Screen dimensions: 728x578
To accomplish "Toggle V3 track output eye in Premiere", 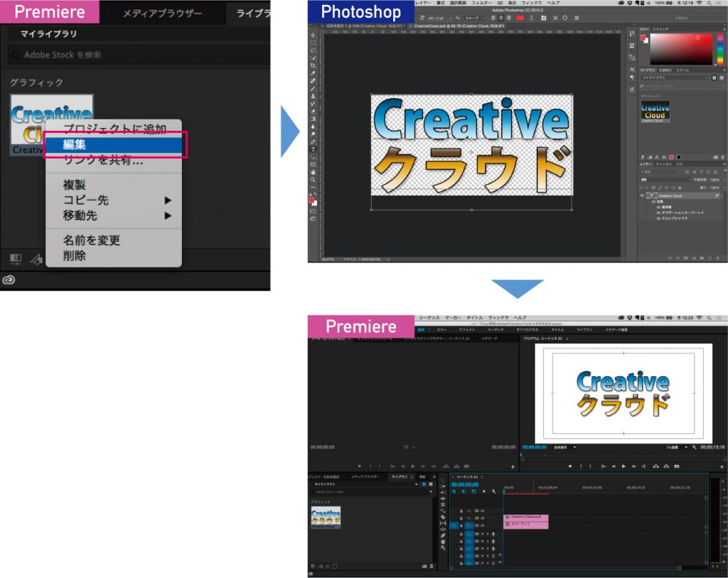I will 482,510.
